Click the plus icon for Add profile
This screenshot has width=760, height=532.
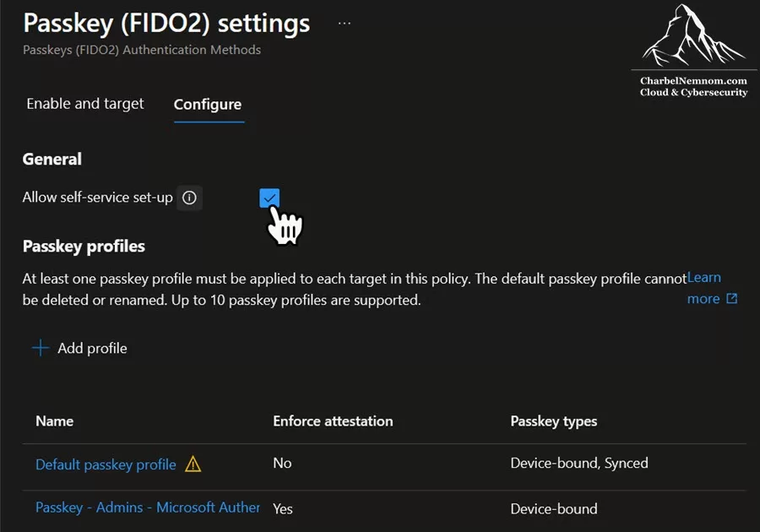point(41,348)
